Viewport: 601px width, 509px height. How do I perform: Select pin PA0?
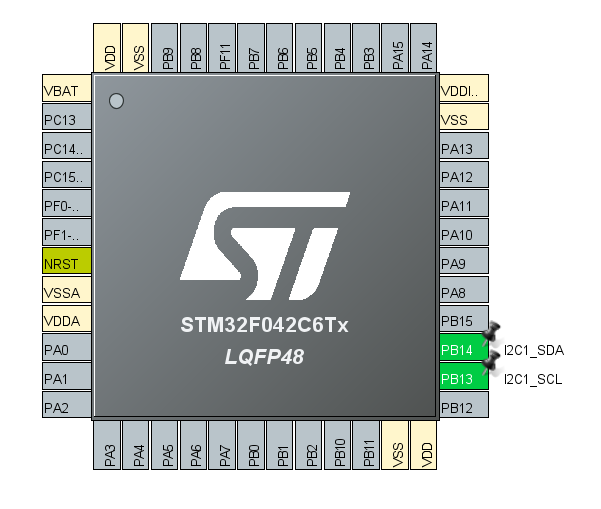coord(67,347)
